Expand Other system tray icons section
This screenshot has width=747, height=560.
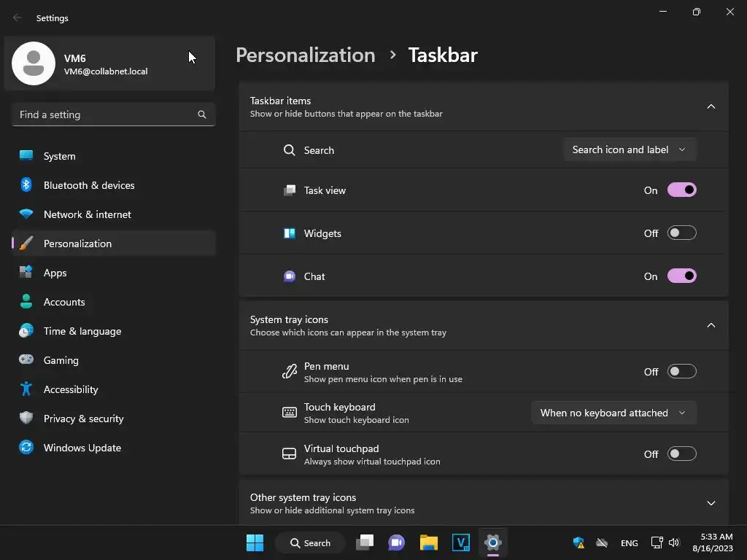711,503
